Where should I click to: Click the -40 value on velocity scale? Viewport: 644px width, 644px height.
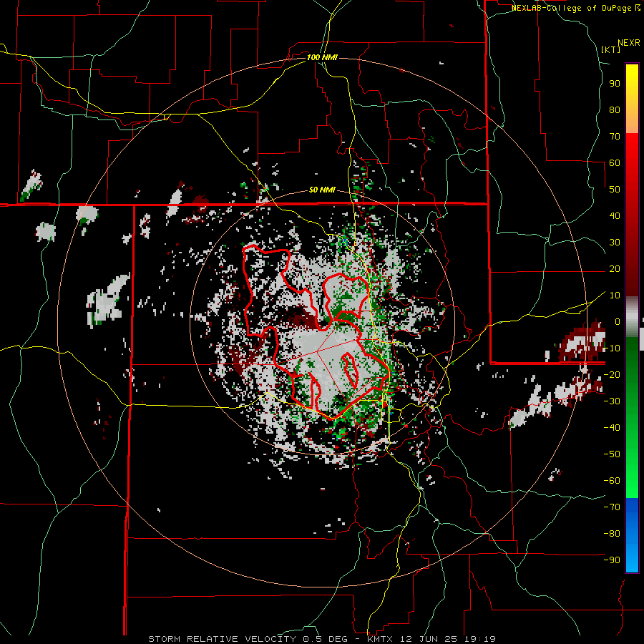[x=612, y=428]
